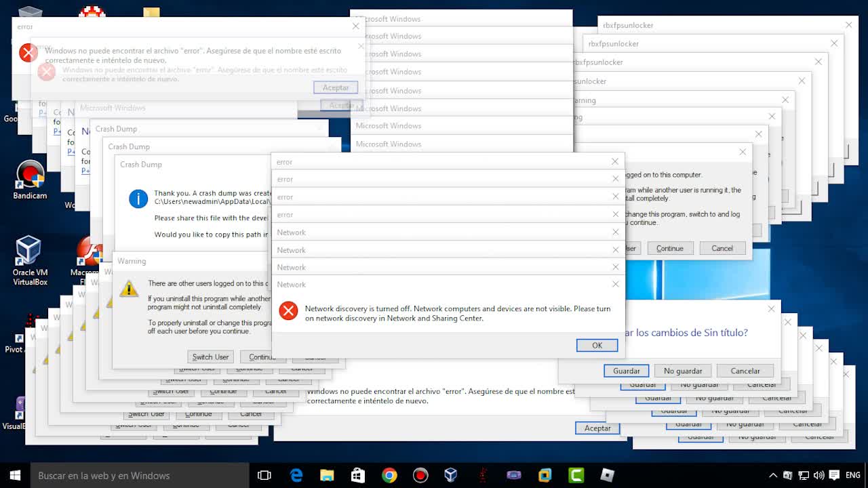Open the Action Center notifications icon
Viewport: 868px width, 488px height.
(x=834, y=475)
